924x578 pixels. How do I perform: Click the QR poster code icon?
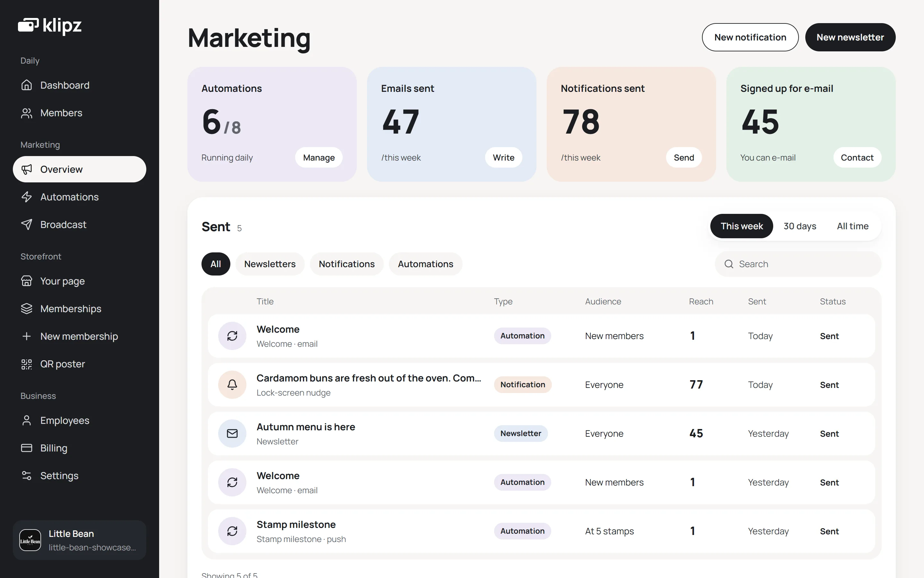(26, 364)
